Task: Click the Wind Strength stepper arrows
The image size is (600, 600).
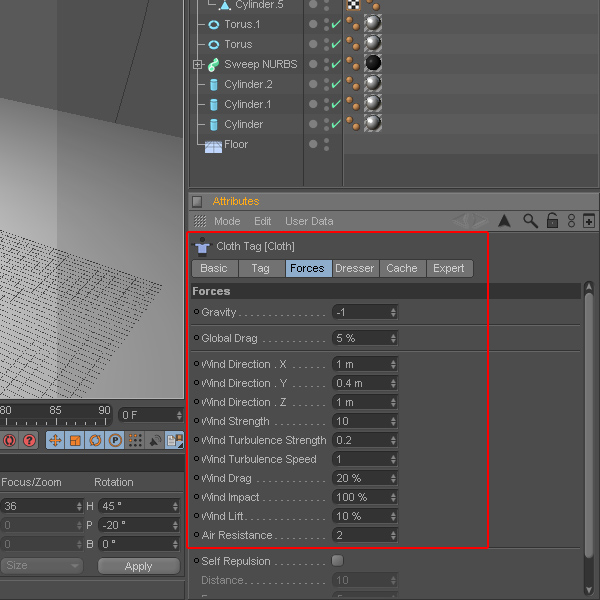Action: click(x=393, y=421)
